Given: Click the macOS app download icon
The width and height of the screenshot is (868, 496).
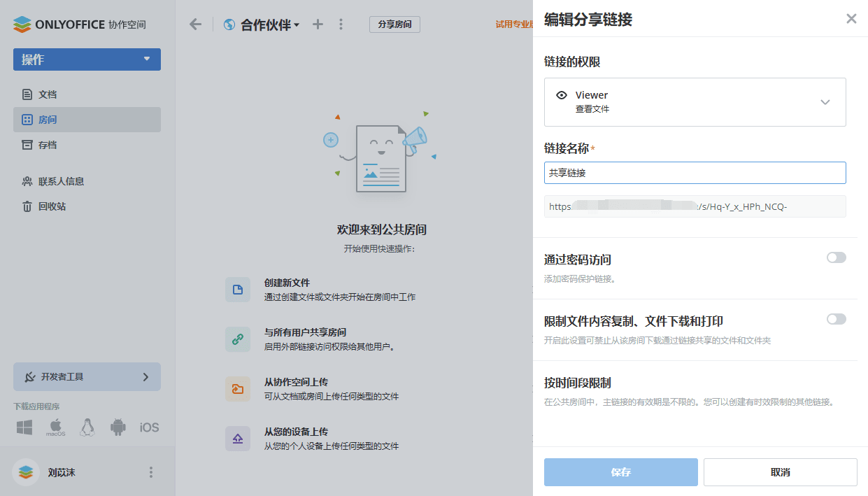Looking at the screenshot, I should coord(56,427).
